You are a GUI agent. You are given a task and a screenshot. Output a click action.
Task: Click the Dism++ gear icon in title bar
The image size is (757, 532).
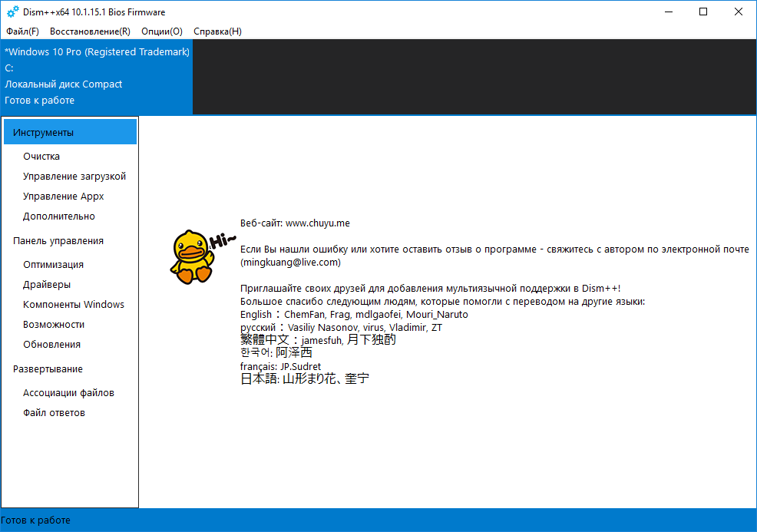tap(12, 12)
